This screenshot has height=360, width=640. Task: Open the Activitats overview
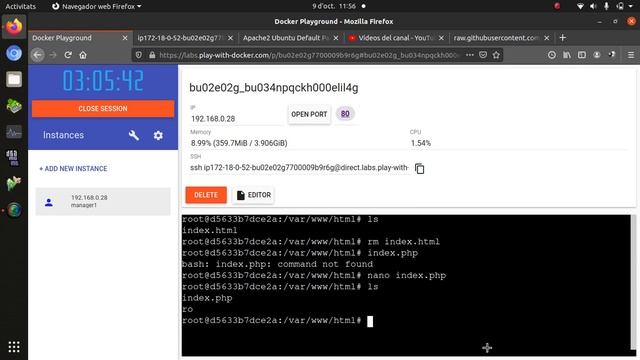(x=20, y=6)
